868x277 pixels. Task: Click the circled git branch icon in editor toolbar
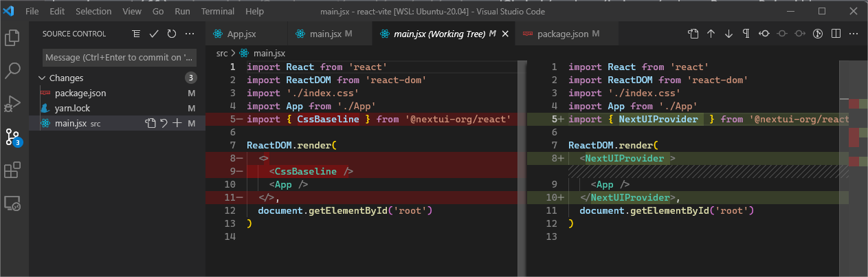pos(818,34)
